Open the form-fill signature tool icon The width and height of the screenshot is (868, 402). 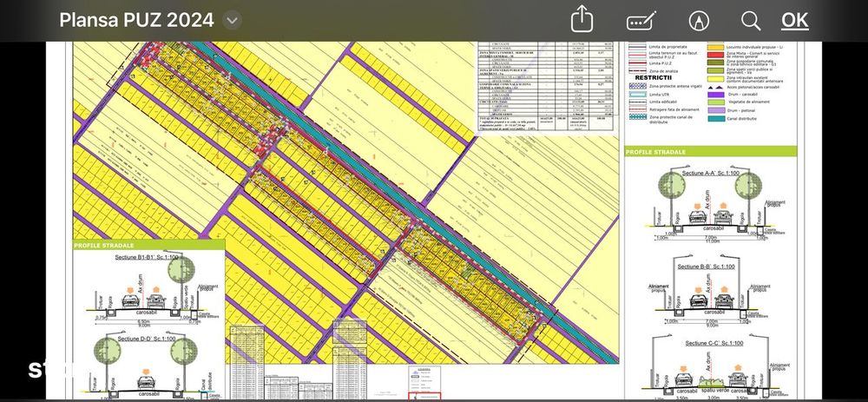(641, 21)
